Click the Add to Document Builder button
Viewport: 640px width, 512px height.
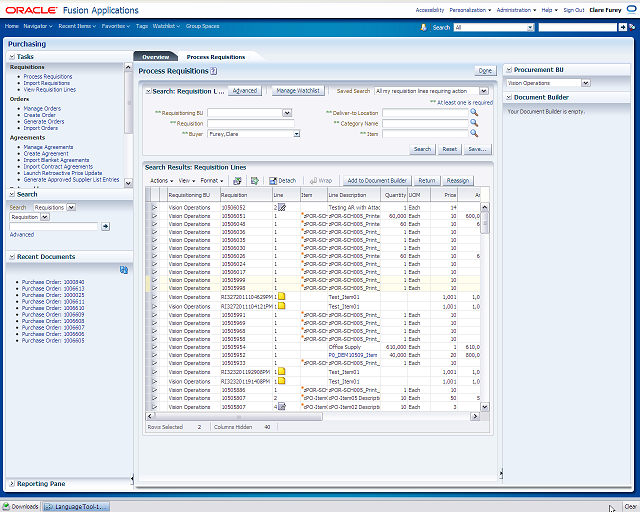[x=377, y=180]
